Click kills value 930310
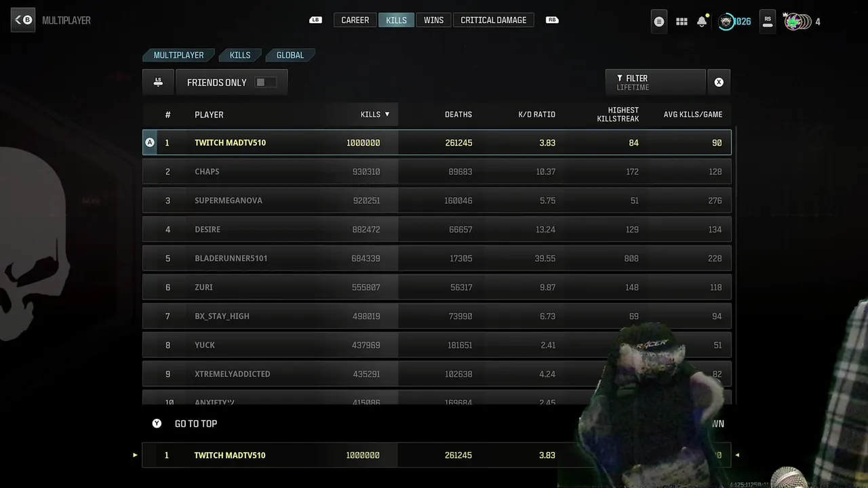The image size is (868, 488). point(366,171)
